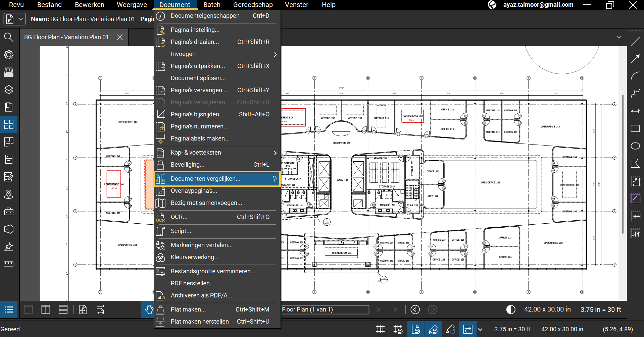Open the document tabs list chevron
The image size is (644, 337).
click(619, 37)
